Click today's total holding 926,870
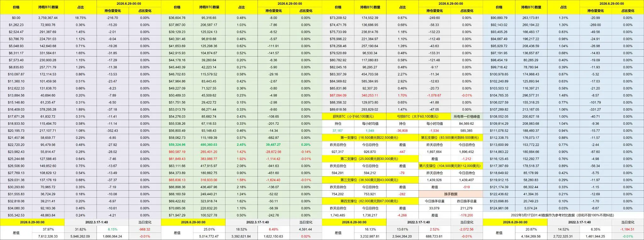The height and width of the screenshot is (240, 644). pos(370,152)
